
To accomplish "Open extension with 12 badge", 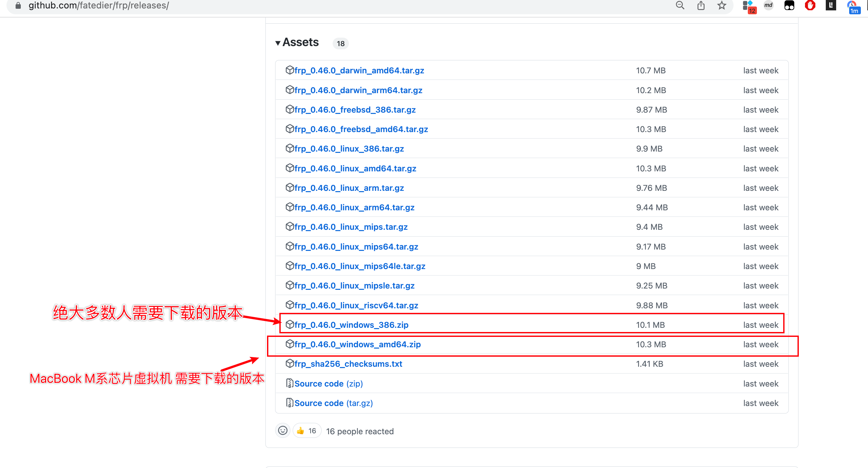I will [x=749, y=7].
